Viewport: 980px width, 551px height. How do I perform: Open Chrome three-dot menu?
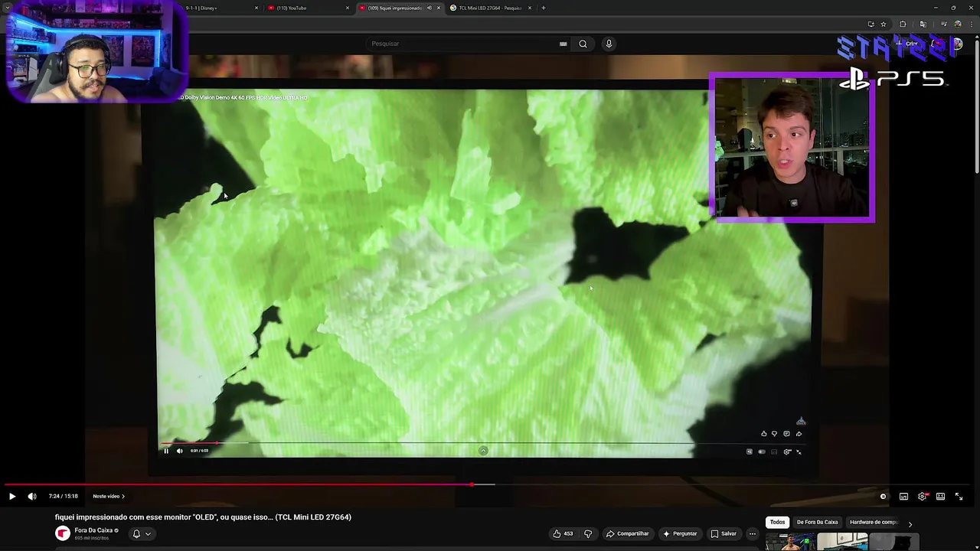click(x=971, y=24)
